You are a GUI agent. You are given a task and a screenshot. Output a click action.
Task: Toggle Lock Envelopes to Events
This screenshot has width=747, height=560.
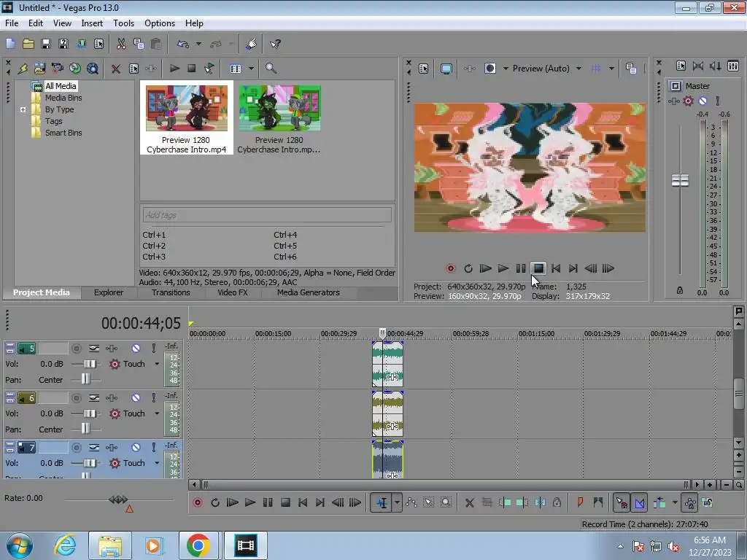(x=689, y=503)
